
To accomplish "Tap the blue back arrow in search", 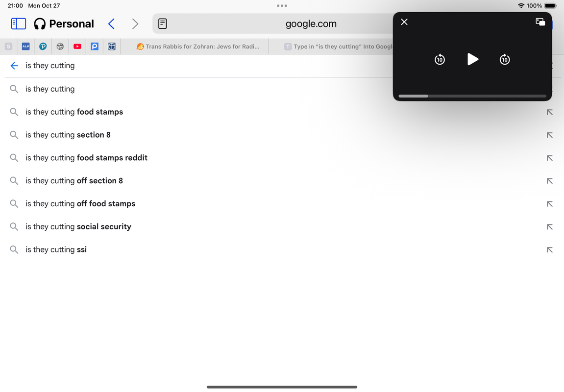I will point(14,66).
